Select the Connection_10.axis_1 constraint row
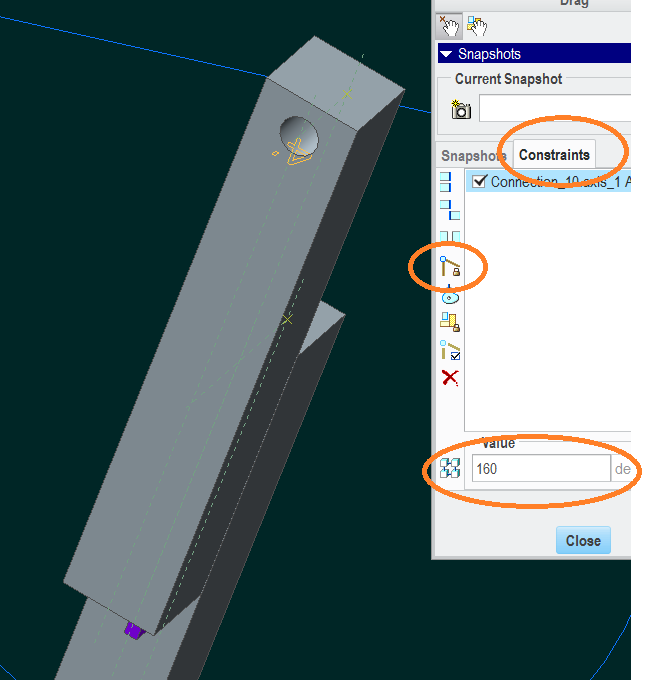Viewport: 668px width, 680px height. click(x=549, y=181)
